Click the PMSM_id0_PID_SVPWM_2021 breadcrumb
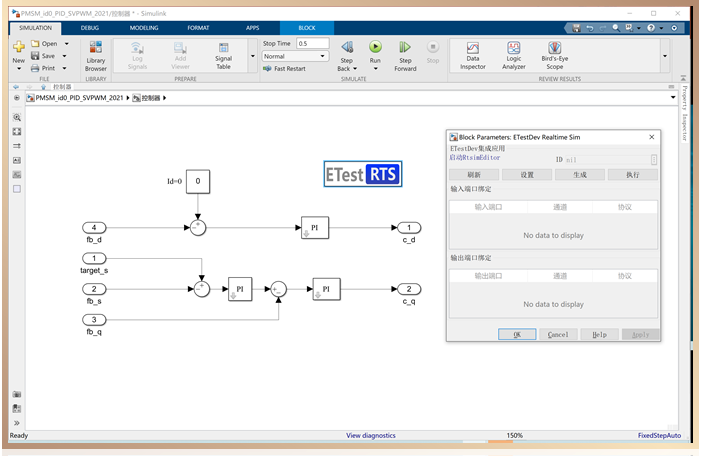The width and height of the screenshot is (701, 456). pyautogui.click(x=79, y=97)
